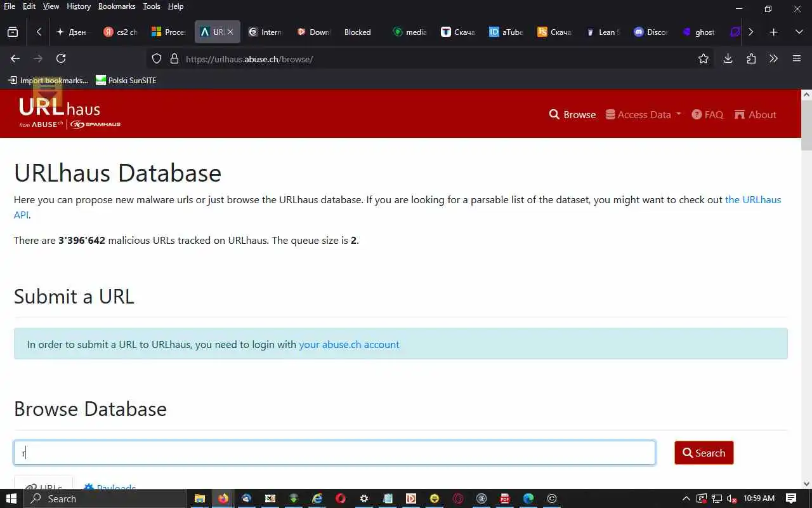Open the Help menu
The height and width of the screenshot is (508, 812).
coord(176,6)
